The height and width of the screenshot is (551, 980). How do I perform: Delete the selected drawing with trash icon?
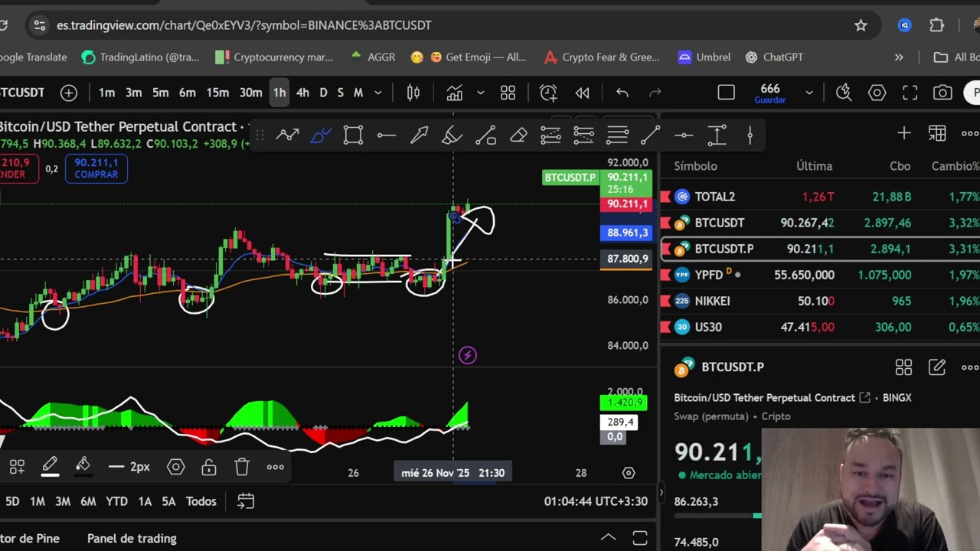(242, 467)
